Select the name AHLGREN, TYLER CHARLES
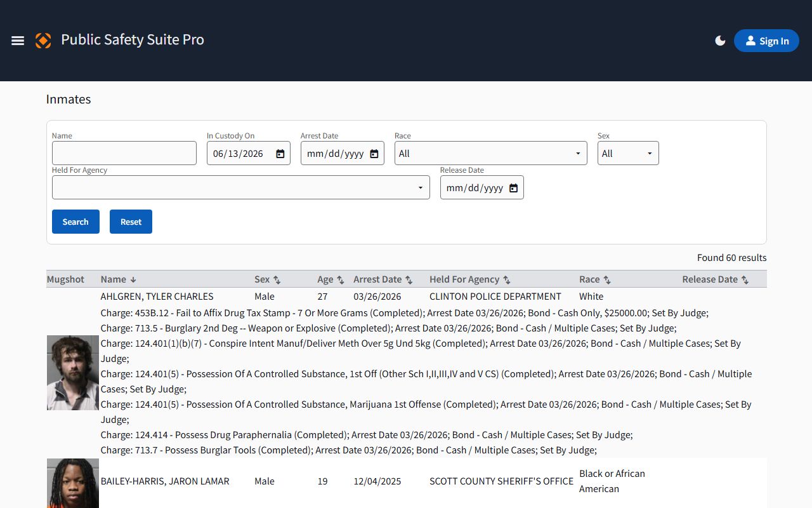The height and width of the screenshot is (508, 812). [157, 297]
